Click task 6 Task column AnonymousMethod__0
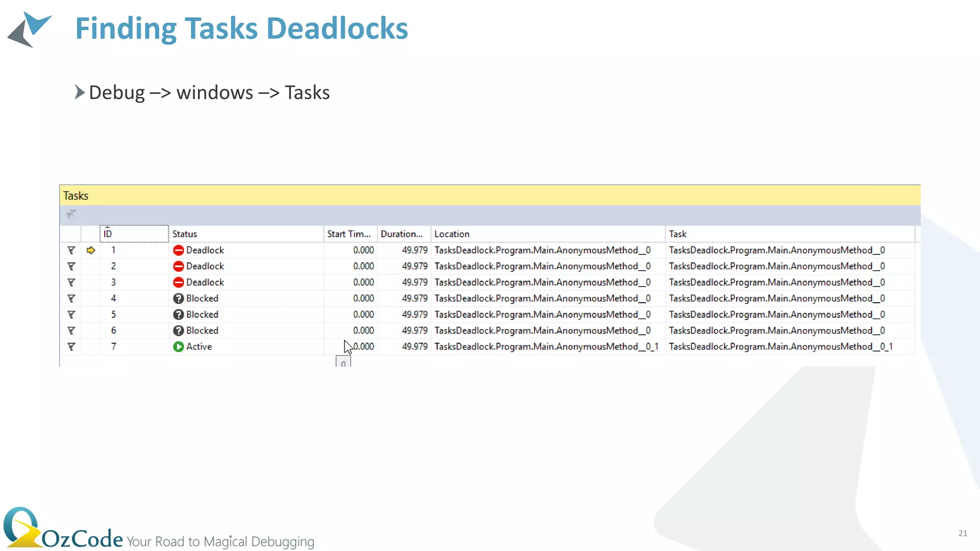Screen dimensions: 980x551 click(x=777, y=331)
